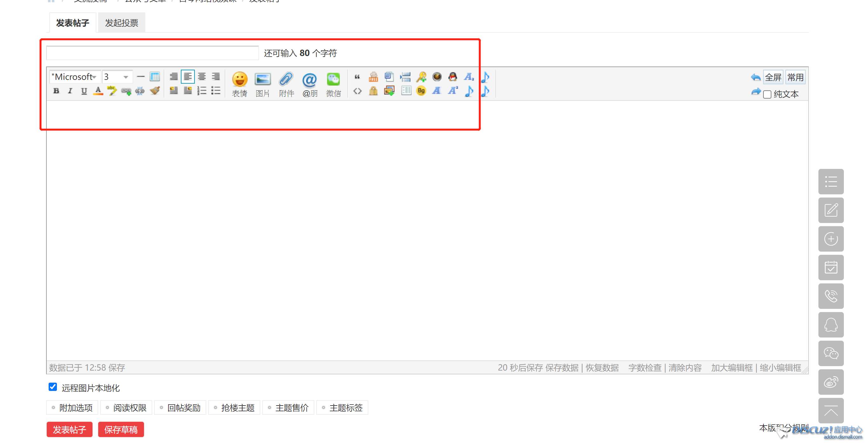Click the WeChat icon in right sidebar

coord(830,353)
